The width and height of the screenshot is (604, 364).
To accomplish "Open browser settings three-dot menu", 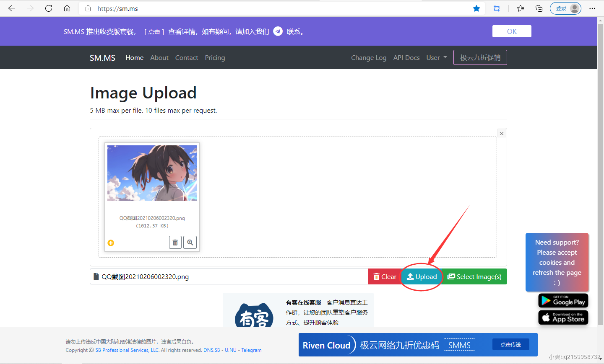I will click(592, 8).
